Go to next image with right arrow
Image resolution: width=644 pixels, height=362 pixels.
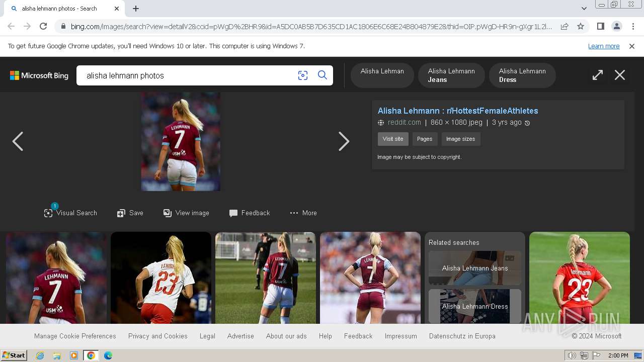pos(344,141)
